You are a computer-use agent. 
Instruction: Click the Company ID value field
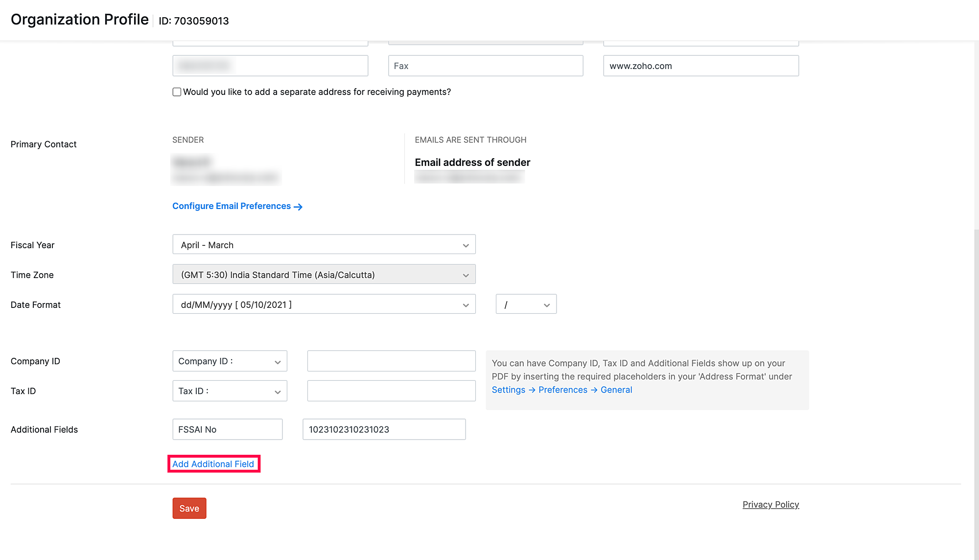[391, 361]
